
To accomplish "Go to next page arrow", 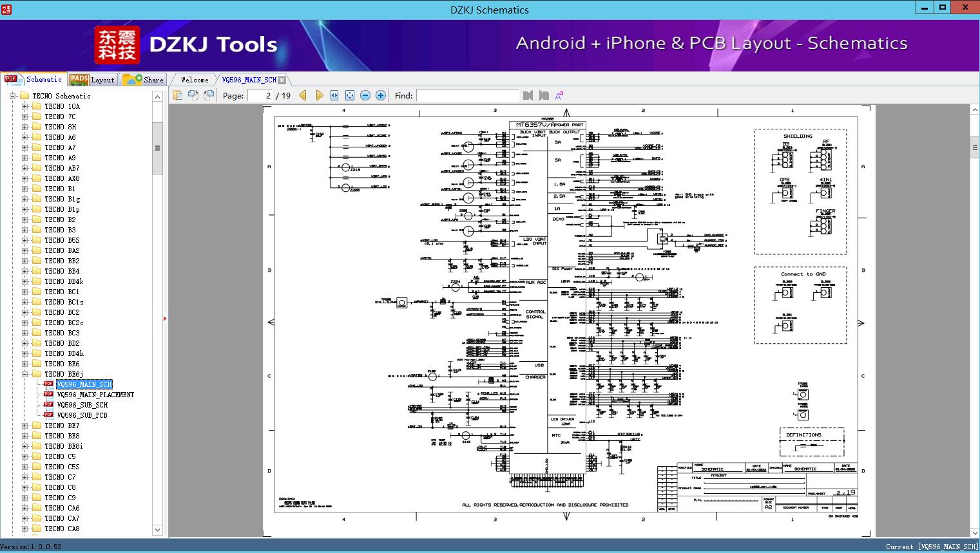I will tap(319, 95).
